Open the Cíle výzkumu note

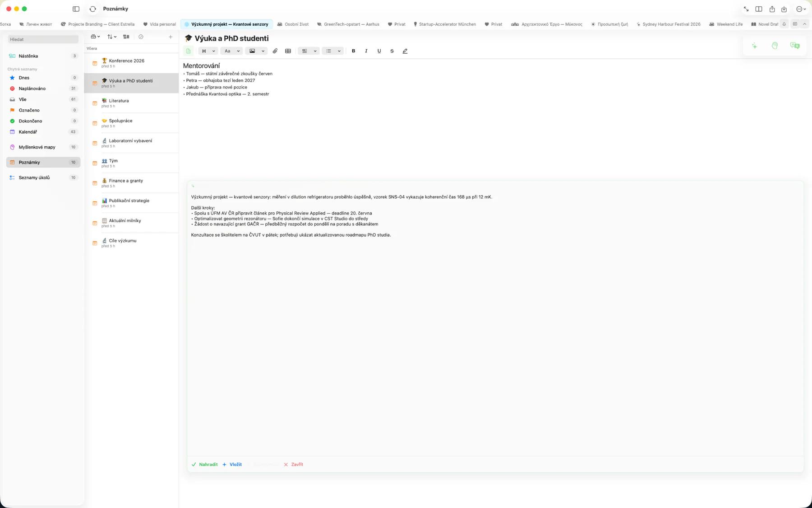[131, 243]
